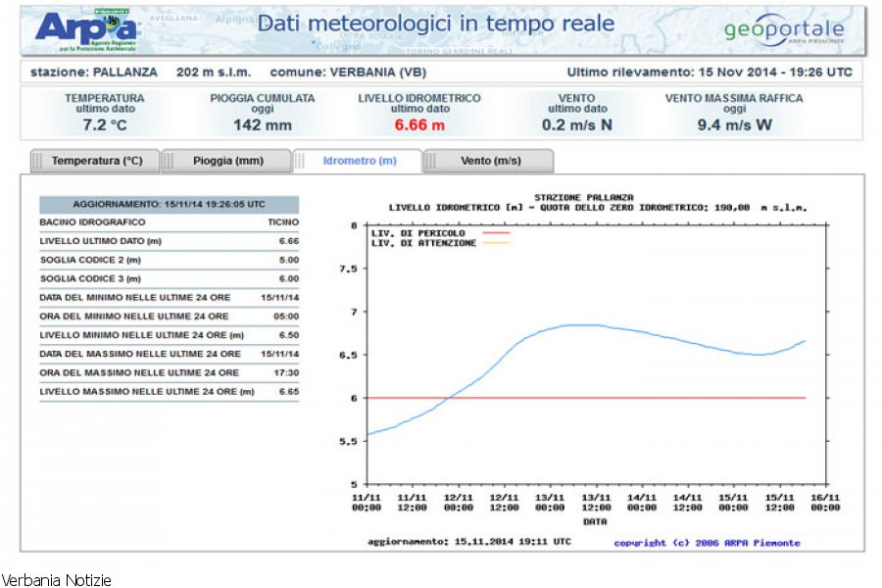Click the red LIV. DI PERICOLO legend line
The image size is (882, 588).
pyautogui.click(x=497, y=233)
